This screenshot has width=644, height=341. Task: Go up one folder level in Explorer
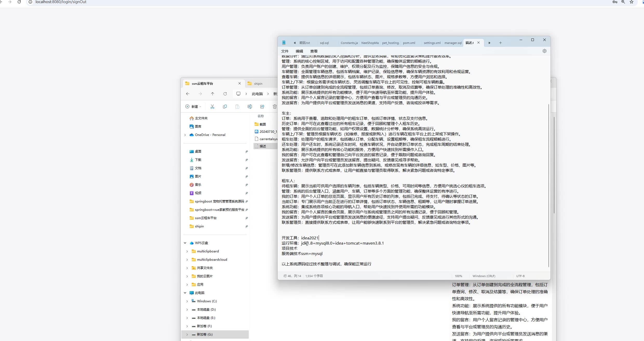[213, 94]
